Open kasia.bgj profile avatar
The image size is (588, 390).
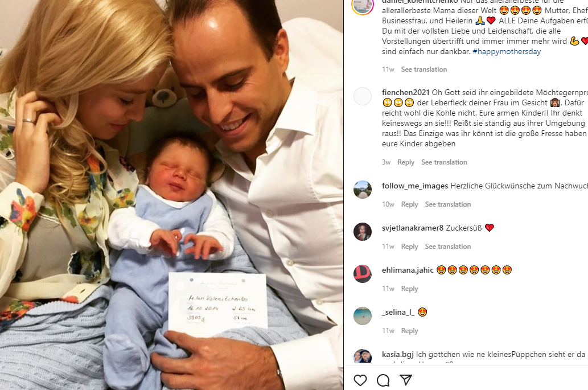[x=363, y=356]
